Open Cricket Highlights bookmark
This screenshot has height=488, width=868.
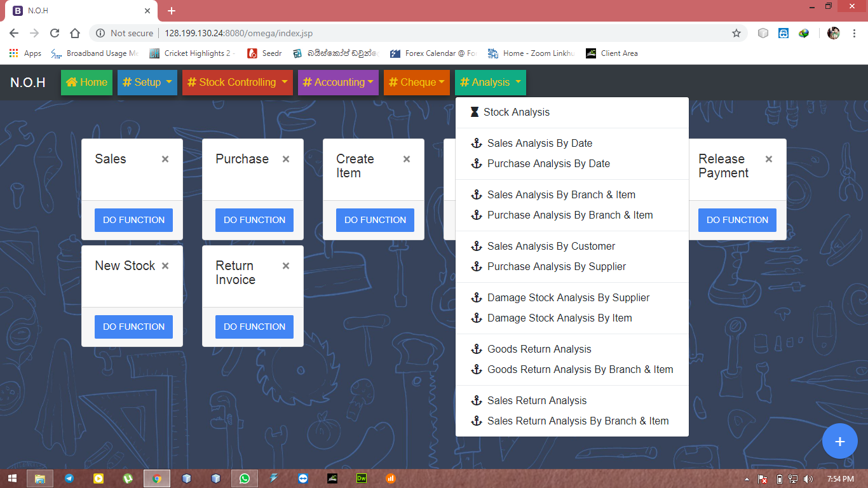tap(193, 53)
